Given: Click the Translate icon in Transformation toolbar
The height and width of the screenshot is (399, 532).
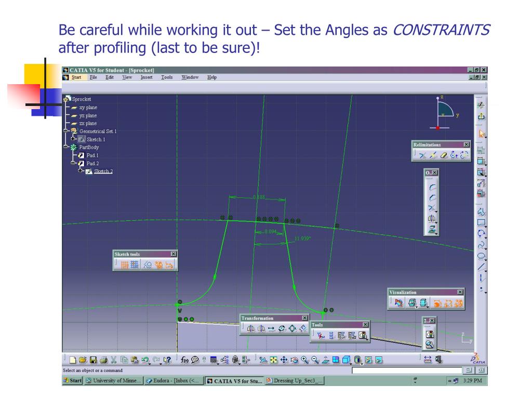Looking at the screenshot, I should click(271, 328).
